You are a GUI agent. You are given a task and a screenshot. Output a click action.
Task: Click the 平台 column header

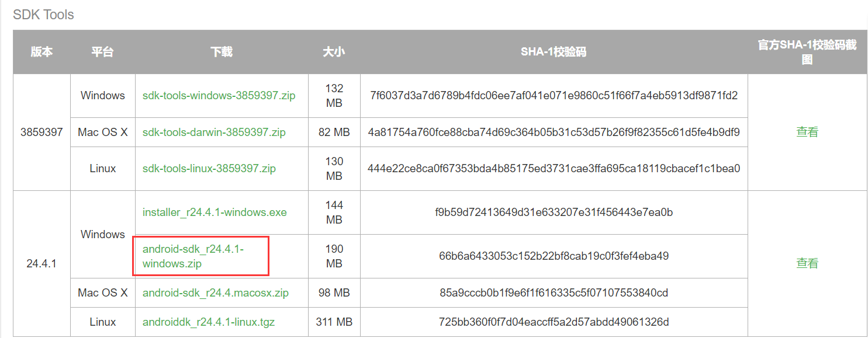tap(102, 52)
